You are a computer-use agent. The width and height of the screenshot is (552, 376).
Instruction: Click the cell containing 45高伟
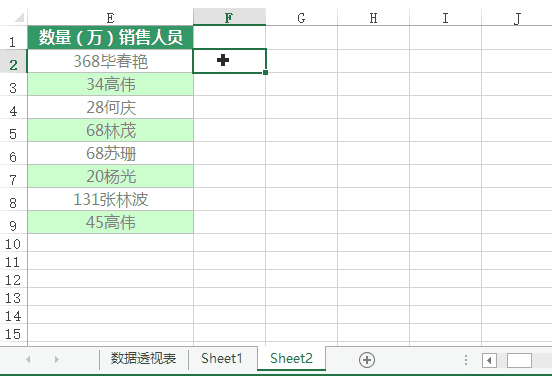(x=110, y=222)
